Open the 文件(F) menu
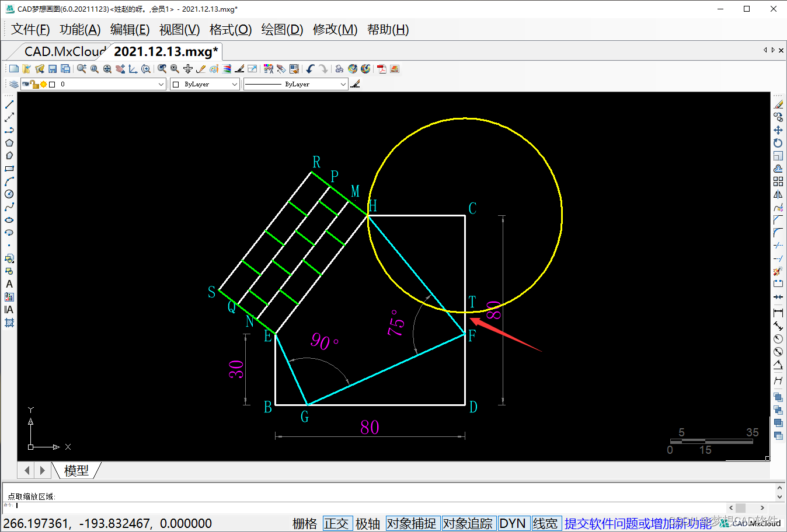The width and height of the screenshot is (787, 532). (30, 29)
